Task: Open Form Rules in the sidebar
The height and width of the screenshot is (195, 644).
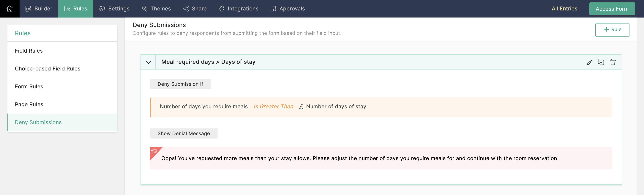Action: (x=29, y=87)
